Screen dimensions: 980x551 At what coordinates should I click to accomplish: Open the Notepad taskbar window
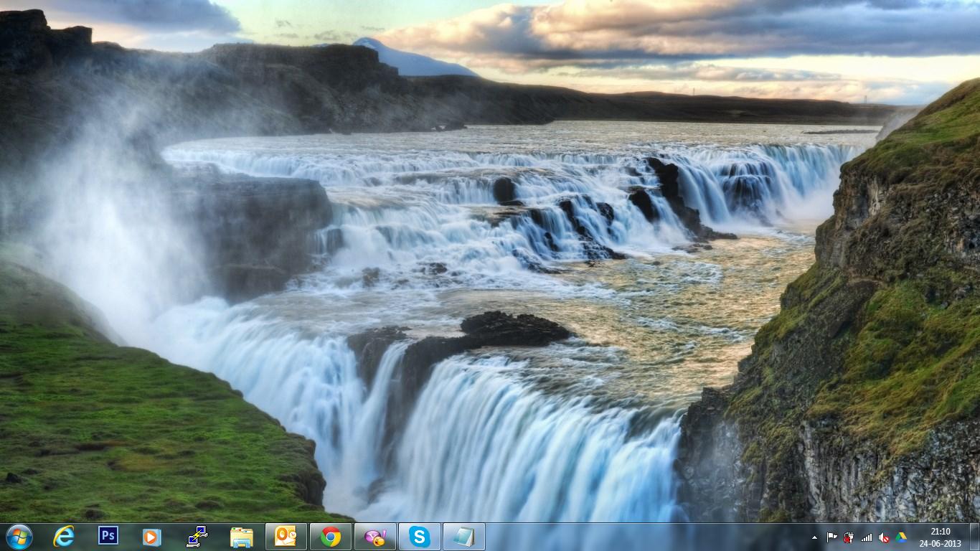[x=463, y=536]
